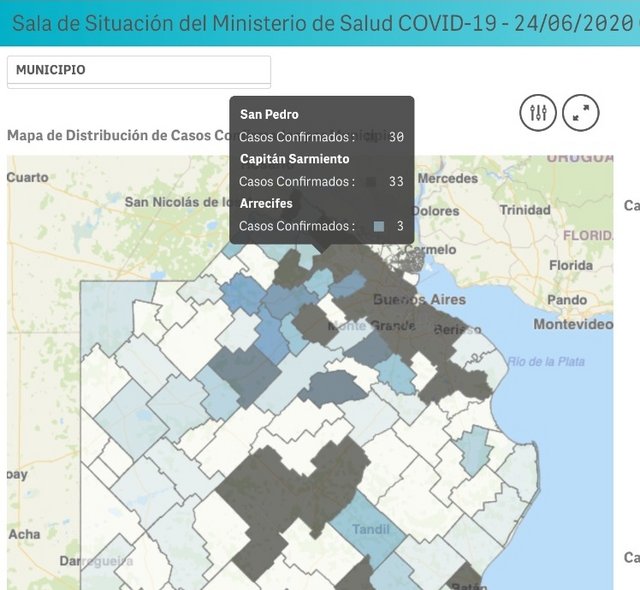Image resolution: width=640 pixels, height=590 pixels.
Task: Click the Arrecifes tooltip heading
Action: [266, 203]
